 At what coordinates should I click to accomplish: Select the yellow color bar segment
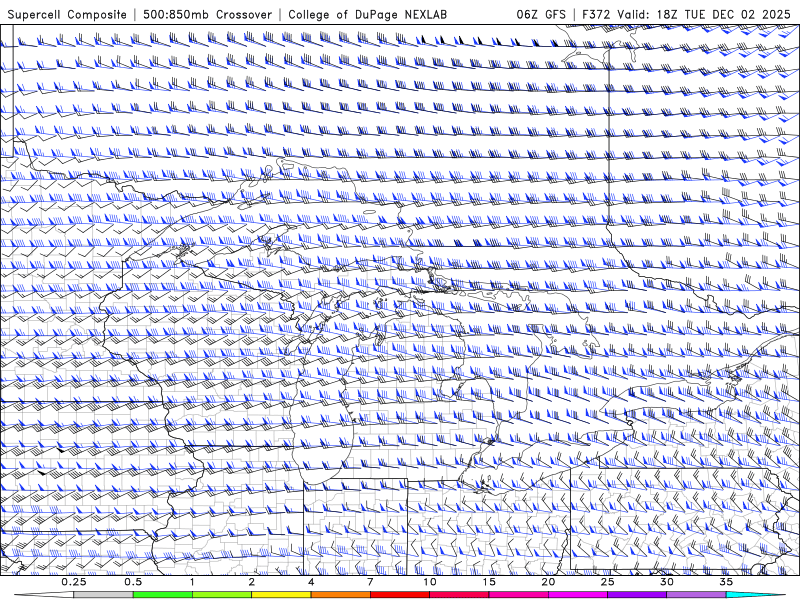[x=281, y=595]
